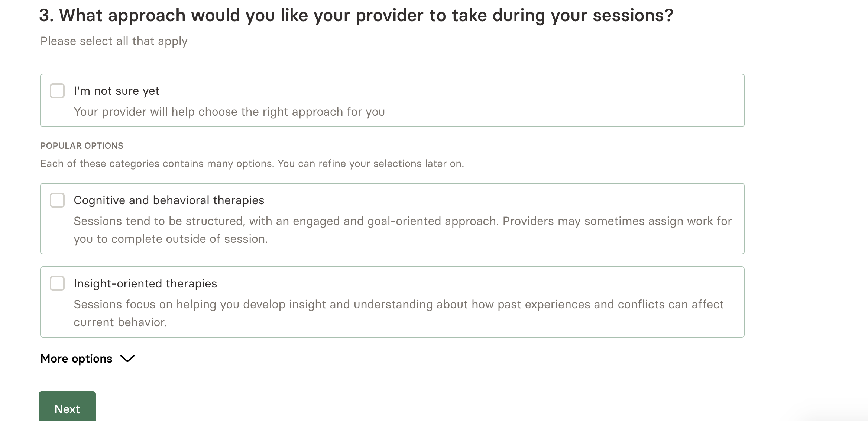Click "Each of these categories" helper text
This screenshot has height=421, width=868.
point(252,164)
